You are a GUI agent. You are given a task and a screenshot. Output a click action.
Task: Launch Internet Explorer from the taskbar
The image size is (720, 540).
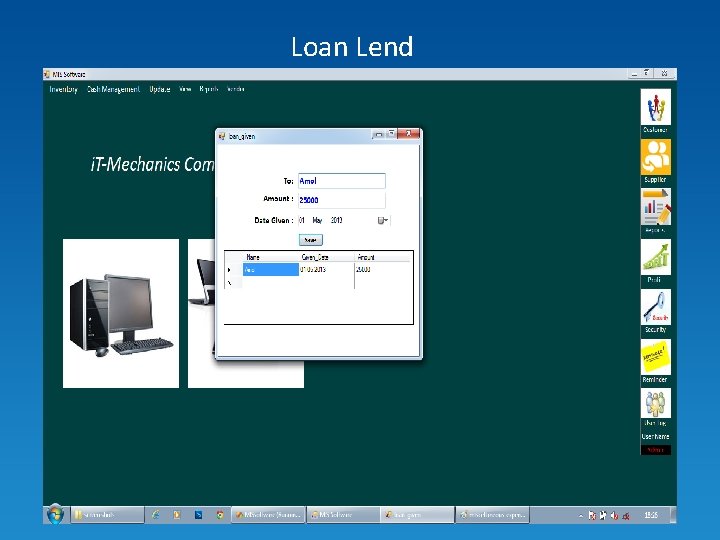coord(156,515)
